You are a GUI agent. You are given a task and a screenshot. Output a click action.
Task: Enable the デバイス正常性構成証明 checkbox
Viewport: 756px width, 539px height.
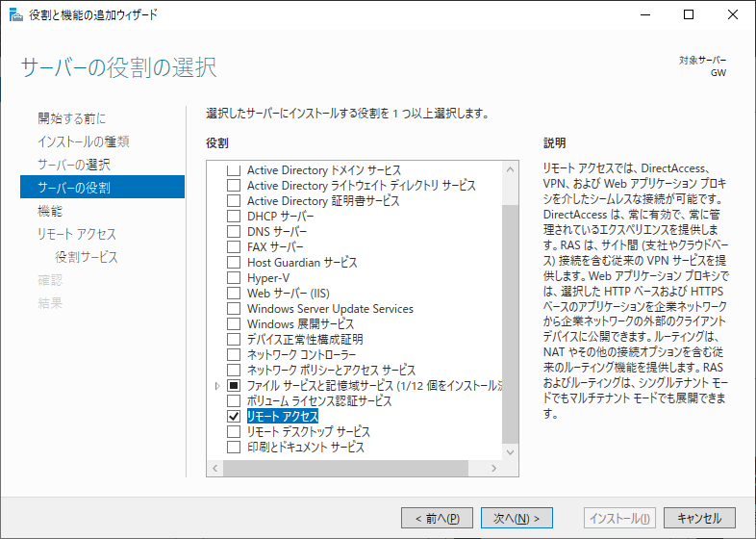tap(234, 339)
